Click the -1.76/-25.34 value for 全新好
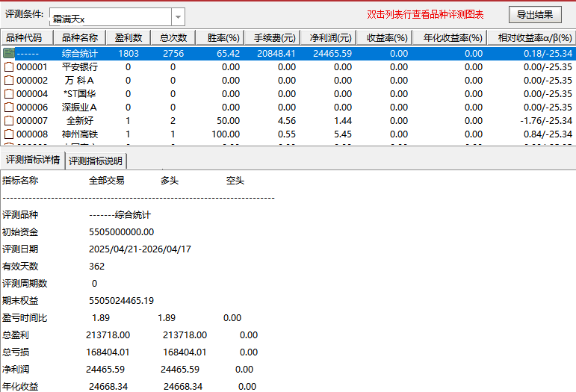Screen dimensions: 576x392 (546, 121)
